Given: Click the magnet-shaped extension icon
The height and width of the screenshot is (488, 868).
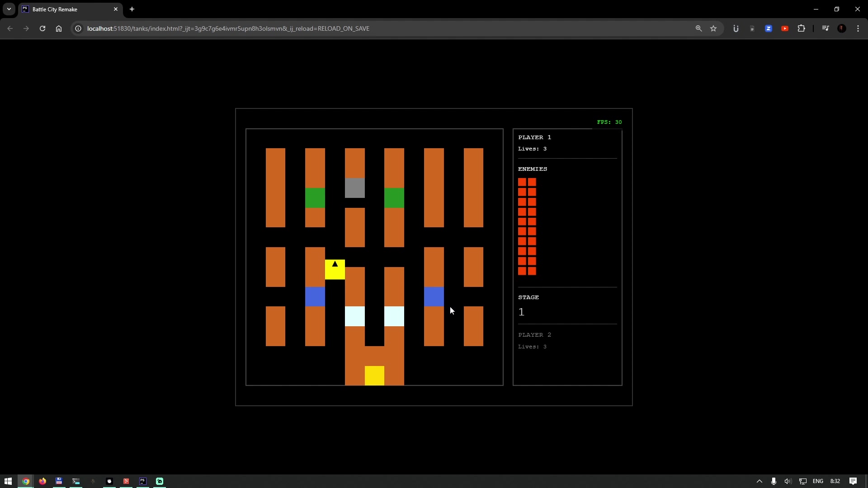Looking at the screenshot, I should pyautogui.click(x=736, y=28).
